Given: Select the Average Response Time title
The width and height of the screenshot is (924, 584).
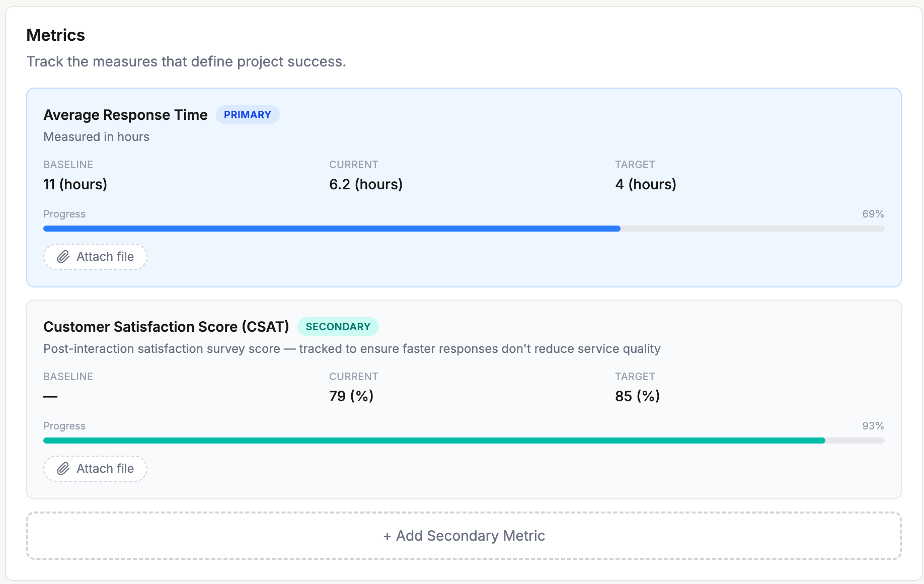Looking at the screenshot, I should point(125,115).
